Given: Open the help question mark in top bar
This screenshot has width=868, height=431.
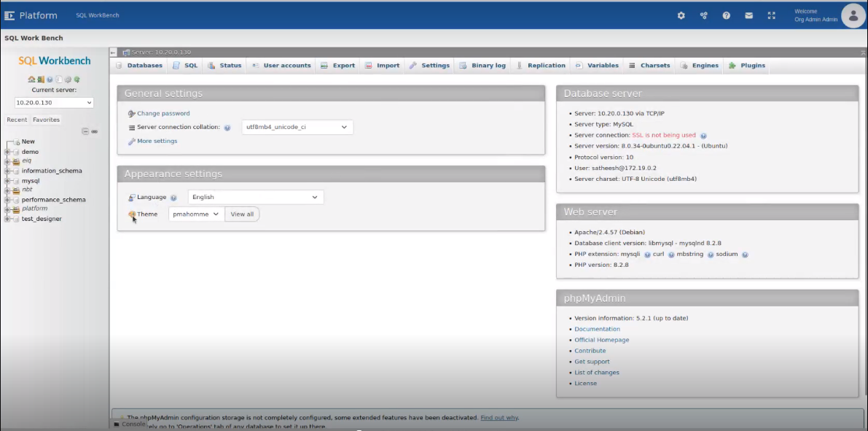Looking at the screenshot, I should (x=727, y=15).
